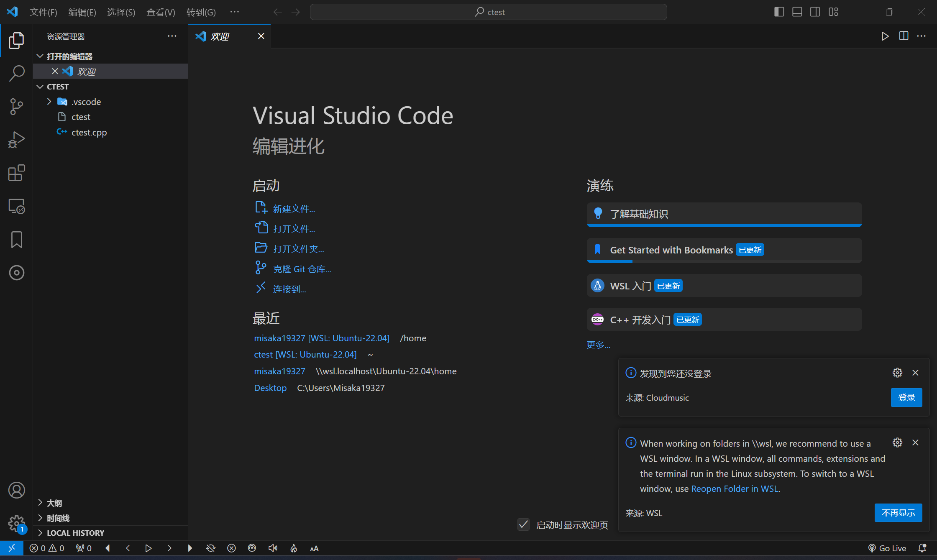Click the speaker volume icon in status bar
This screenshot has height=560, width=937.
tap(273, 548)
